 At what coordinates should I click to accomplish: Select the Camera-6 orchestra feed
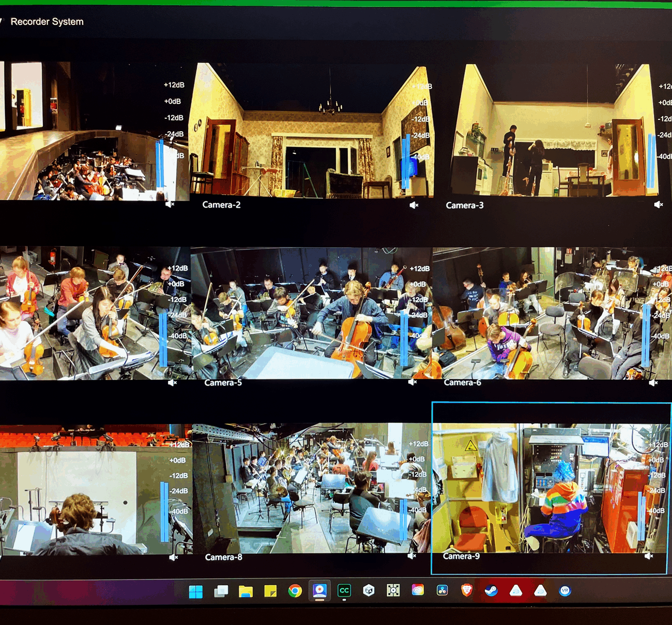tap(552, 313)
